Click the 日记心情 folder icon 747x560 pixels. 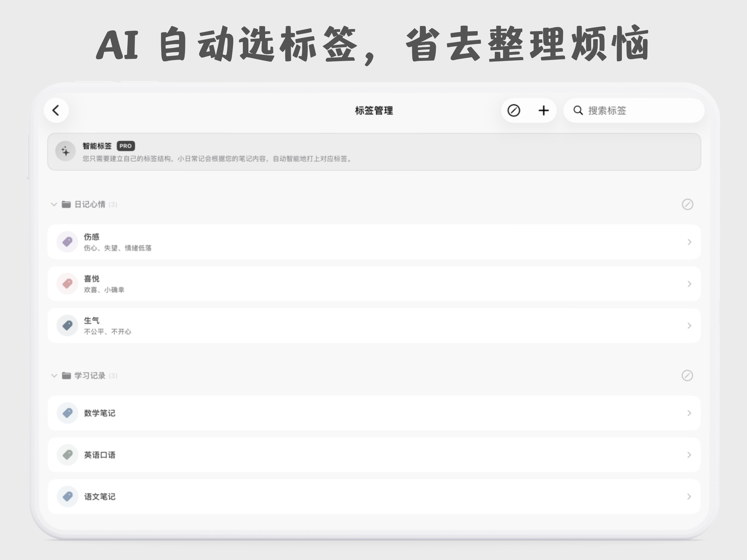66,204
